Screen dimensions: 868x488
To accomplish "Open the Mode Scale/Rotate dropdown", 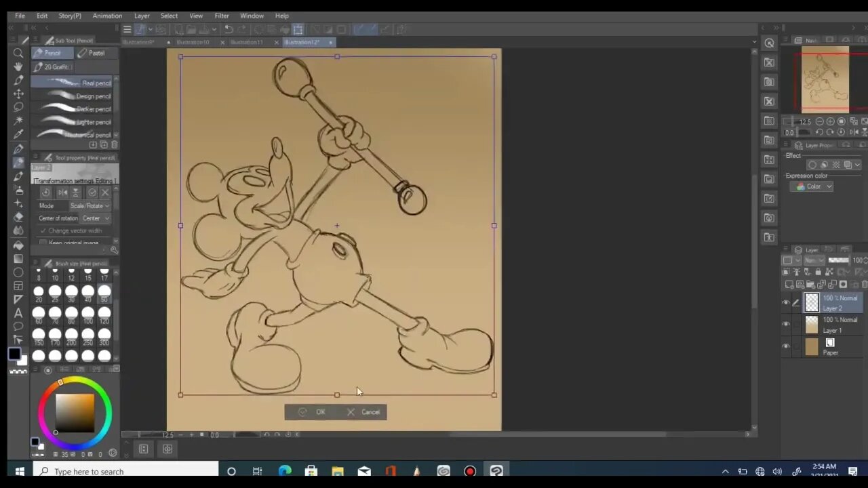I will [90, 205].
